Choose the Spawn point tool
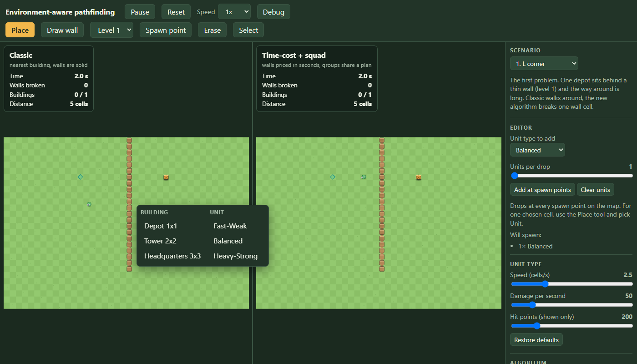 [x=166, y=30]
